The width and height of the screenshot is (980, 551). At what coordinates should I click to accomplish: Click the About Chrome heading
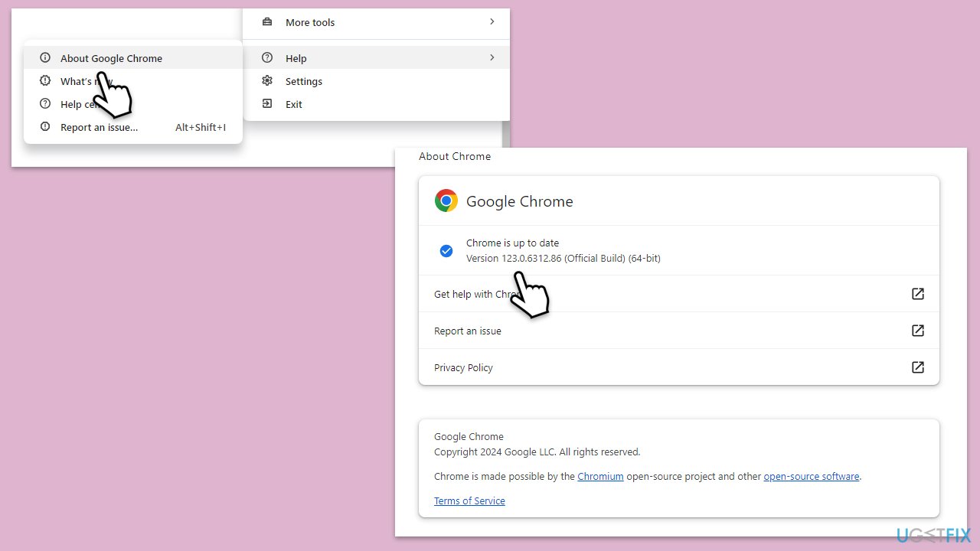pyautogui.click(x=455, y=156)
